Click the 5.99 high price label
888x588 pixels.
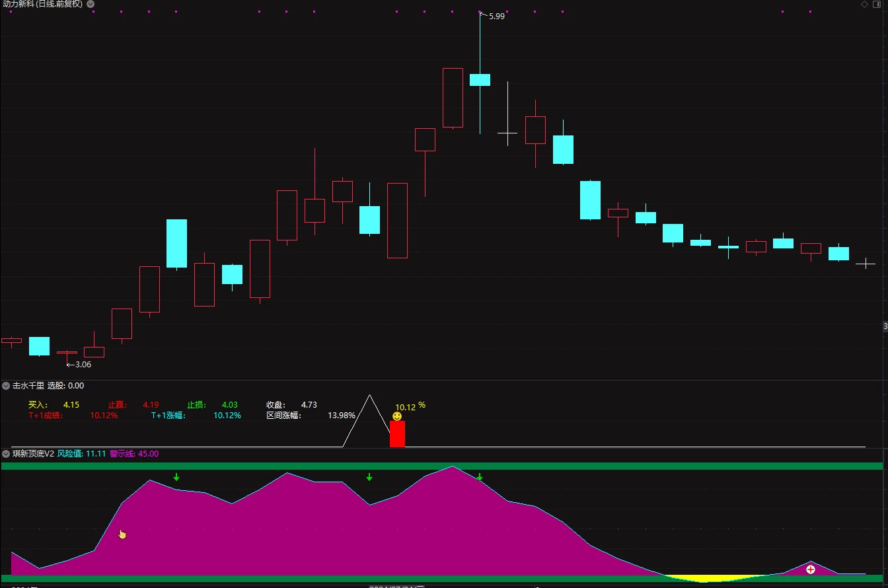click(496, 16)
